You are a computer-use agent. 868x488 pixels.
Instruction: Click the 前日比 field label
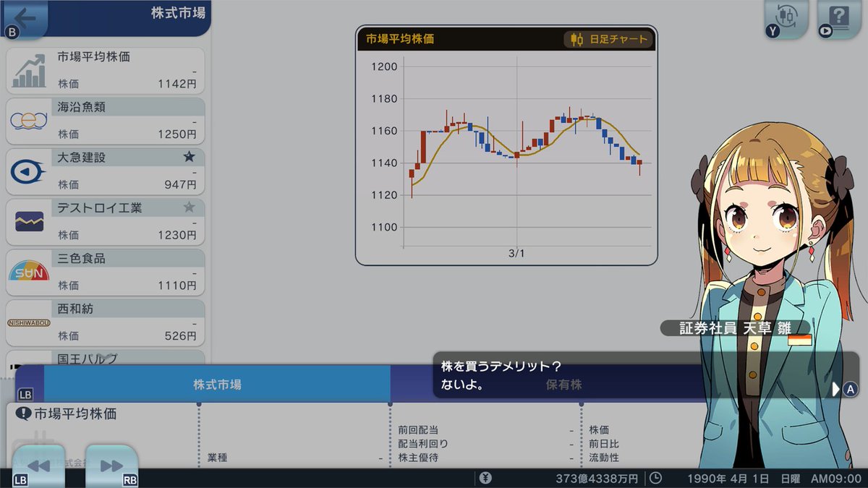click(x=604, y=443)
